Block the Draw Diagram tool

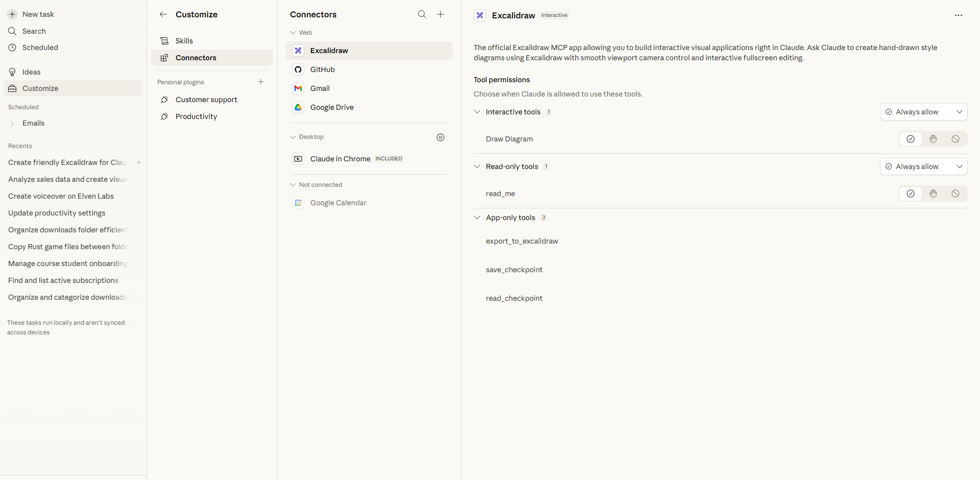955,139
